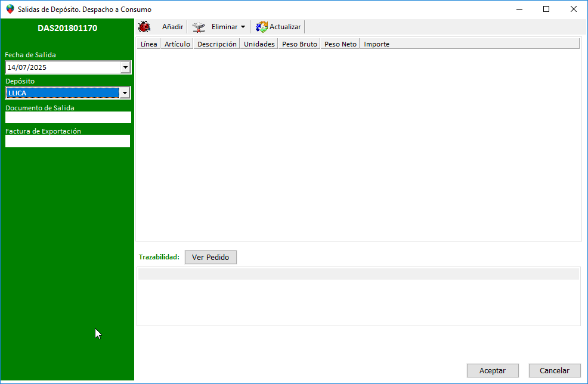The width and height of the screenshot is (588, 384).
Task: Expand the Eliminar dropdown arrow
Action: (243, 27)
